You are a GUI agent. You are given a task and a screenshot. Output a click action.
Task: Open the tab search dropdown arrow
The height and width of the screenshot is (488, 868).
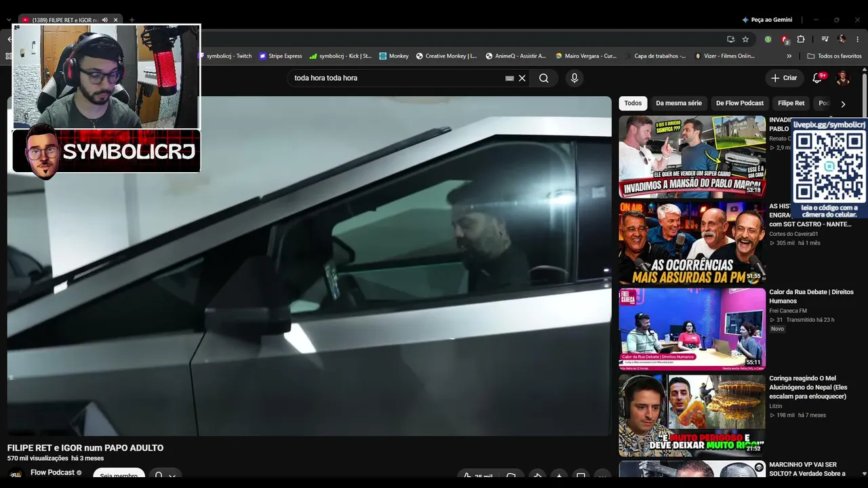click(x=9, y=20)
